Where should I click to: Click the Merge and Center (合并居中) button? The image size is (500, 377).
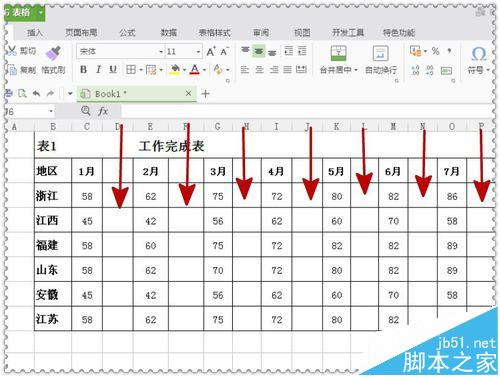click(338, 60)
